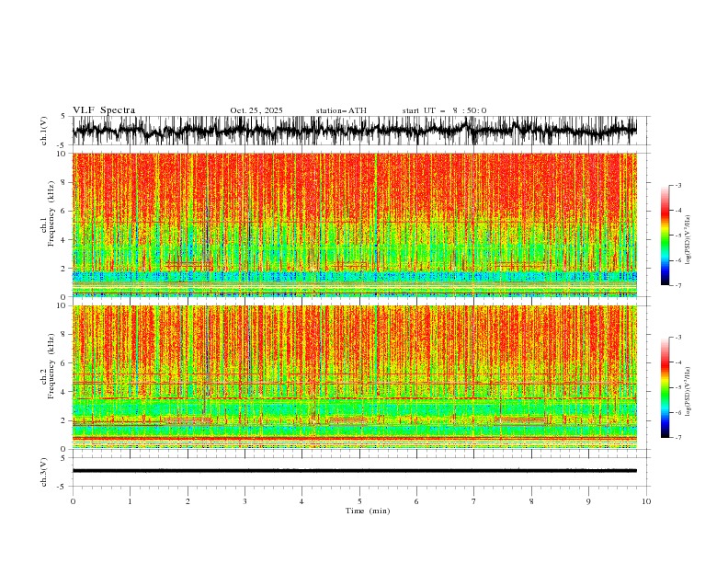Click the "start UT = 8 : 50: 0" text

click(444, 110)
